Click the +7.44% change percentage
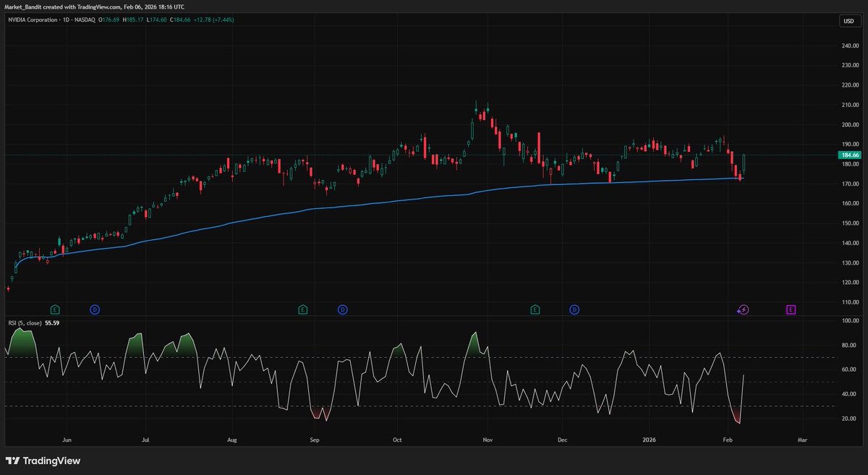This screenshot has width=868, height=475. click(x=223, y=20)
